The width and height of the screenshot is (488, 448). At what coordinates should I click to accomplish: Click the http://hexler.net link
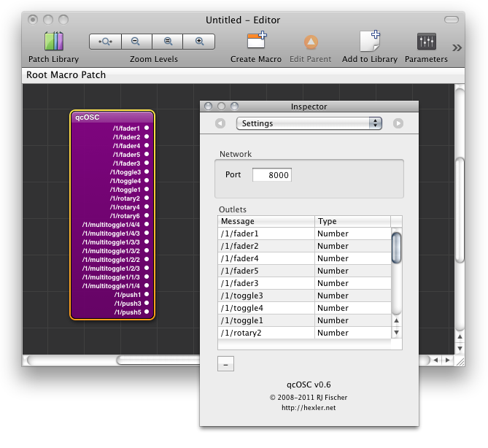coord(309,408)
